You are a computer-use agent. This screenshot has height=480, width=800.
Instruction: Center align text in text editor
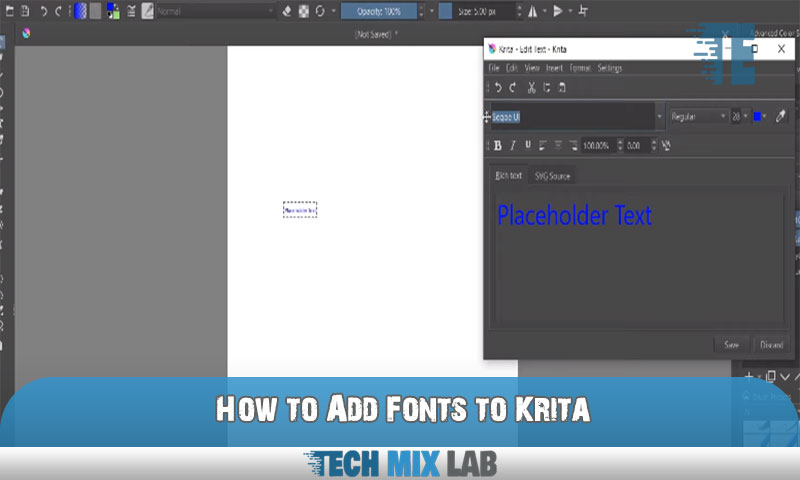coord(558,145)
